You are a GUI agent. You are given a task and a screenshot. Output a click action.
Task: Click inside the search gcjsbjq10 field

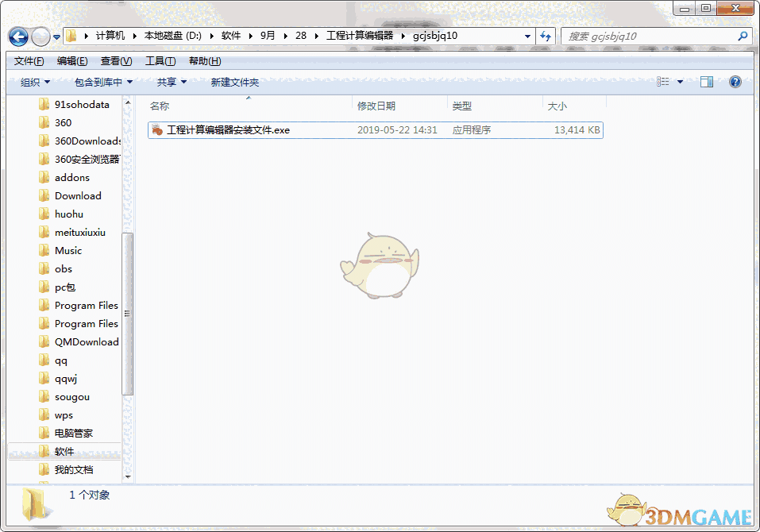tap(651, 36)
